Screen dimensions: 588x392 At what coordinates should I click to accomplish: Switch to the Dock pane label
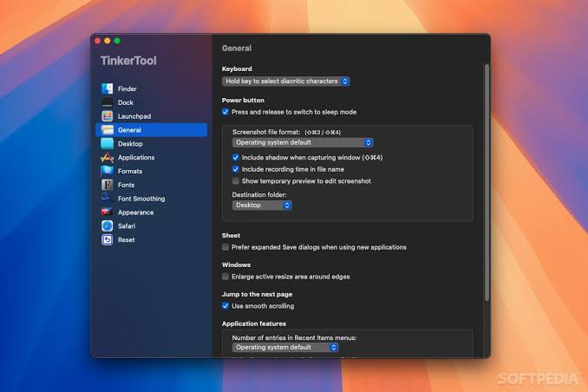click(x=126, y=102)
